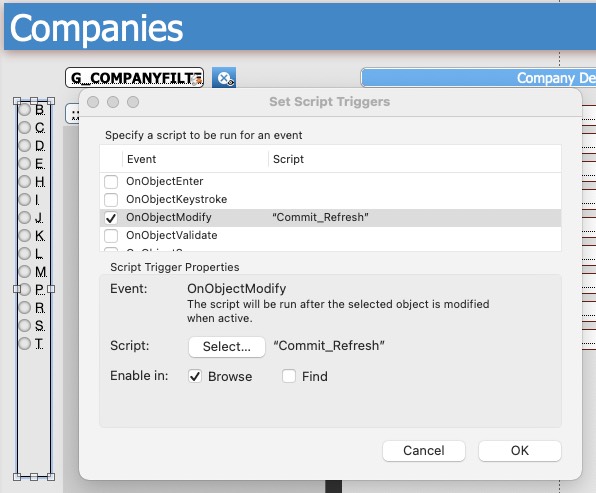Tick the OnObjectValidate checkbox
Screen dimensions: 596x493
[111, 235]
